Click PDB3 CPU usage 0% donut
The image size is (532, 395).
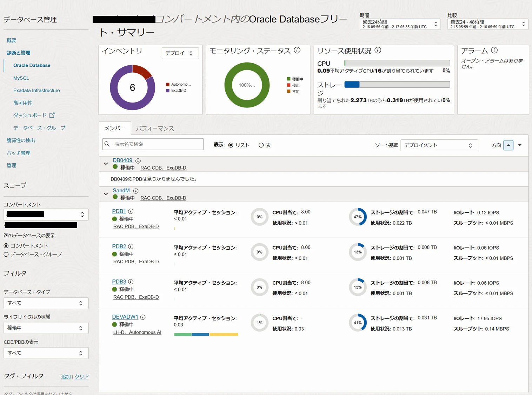click(x=259, y=287)
